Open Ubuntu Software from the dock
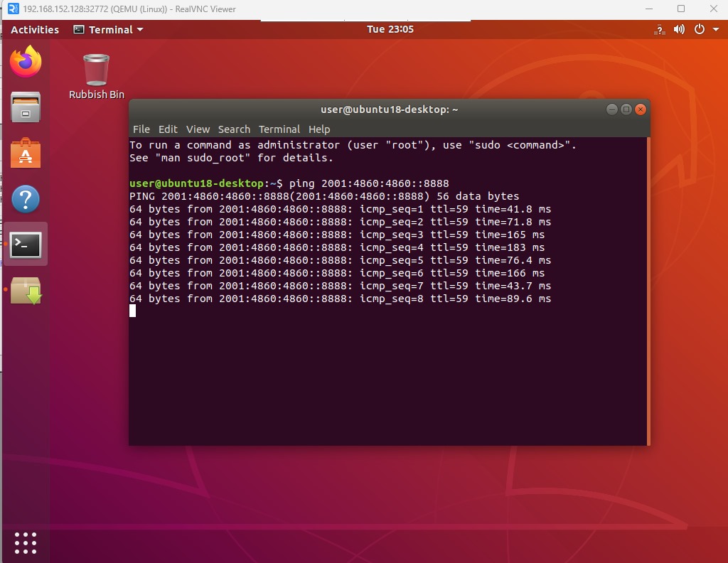The height and width of the screenshot is (563, 728). (26, 154)
